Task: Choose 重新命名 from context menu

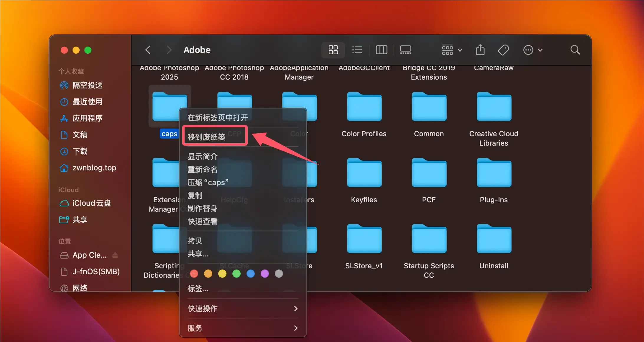Action: click(x=243, y=169)
